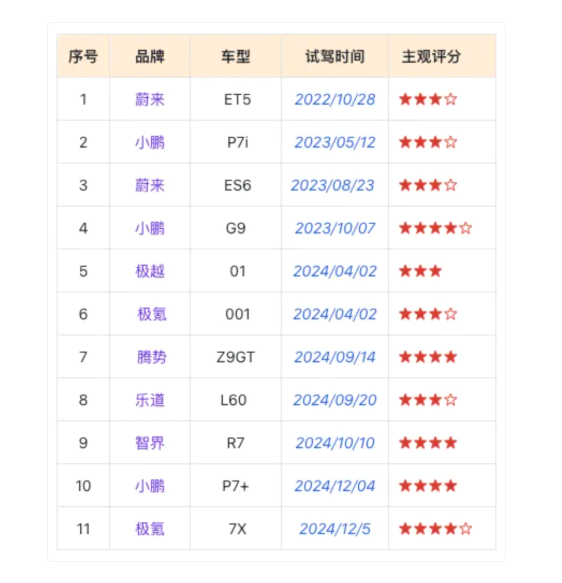
Task: Open the 小鹏 link in the P7+ row
Action: point(150,486)
